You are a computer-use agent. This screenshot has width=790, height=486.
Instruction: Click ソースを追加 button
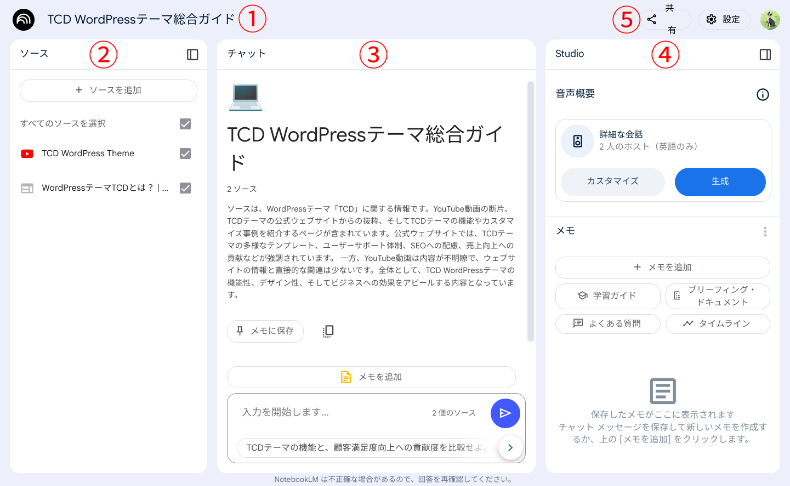click(x=108, y=90)
